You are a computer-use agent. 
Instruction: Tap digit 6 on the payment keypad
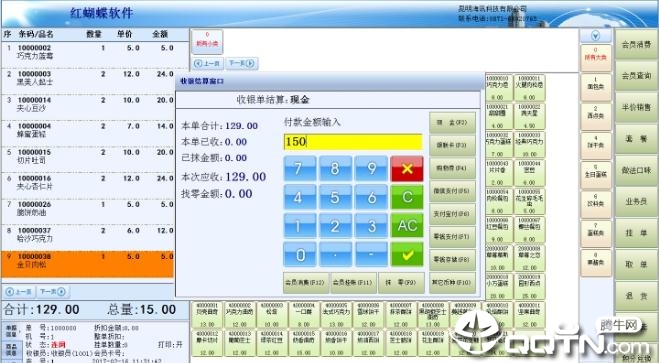(x=371, y=197)
